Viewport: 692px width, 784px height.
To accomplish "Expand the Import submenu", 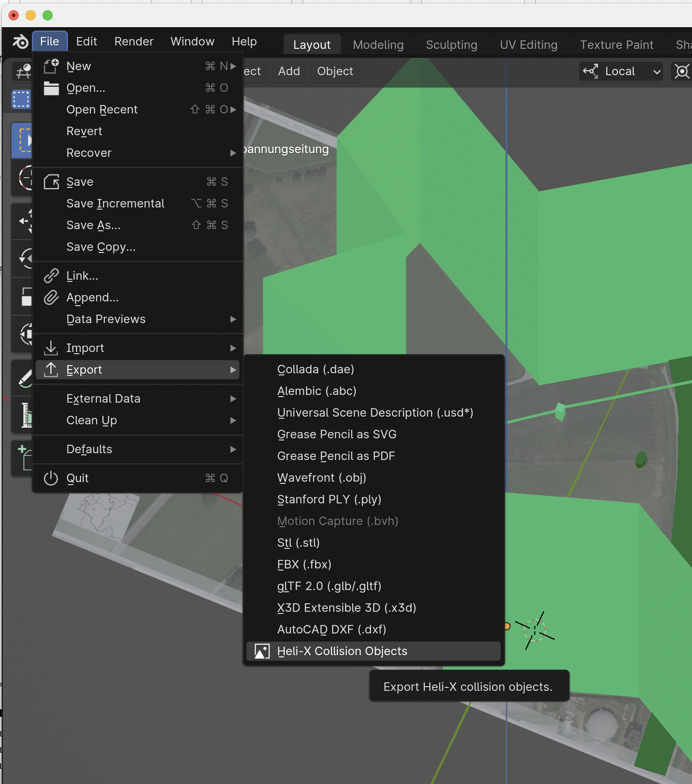I will coord(233,348).
